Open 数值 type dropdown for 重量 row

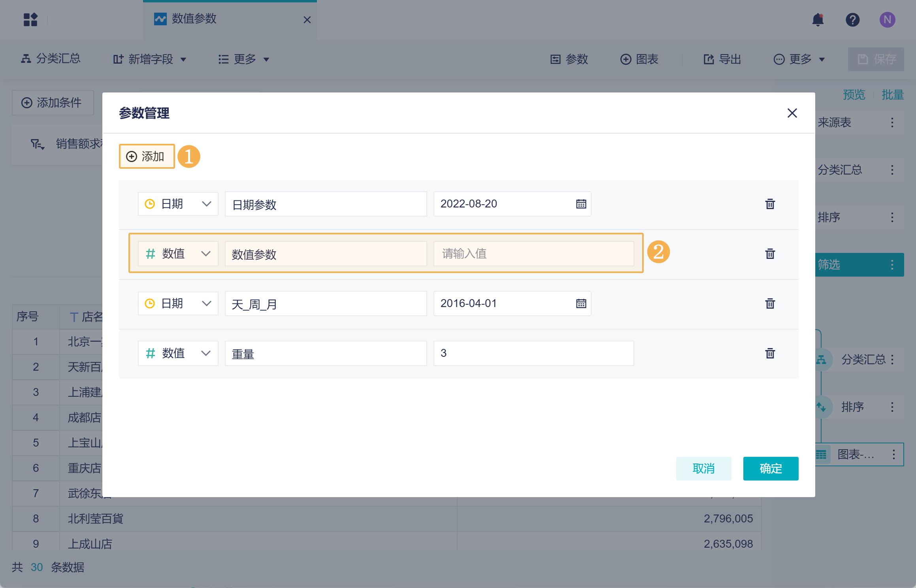178,353
